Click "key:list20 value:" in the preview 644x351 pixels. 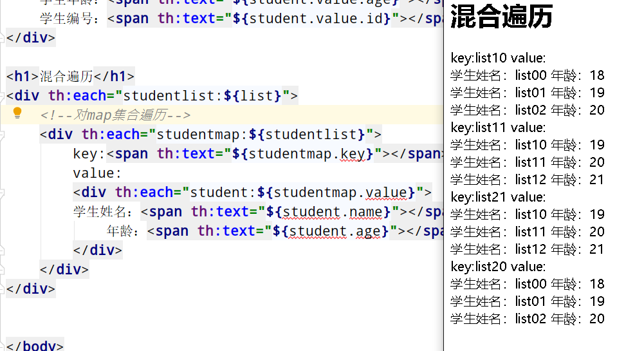(498, 267)
